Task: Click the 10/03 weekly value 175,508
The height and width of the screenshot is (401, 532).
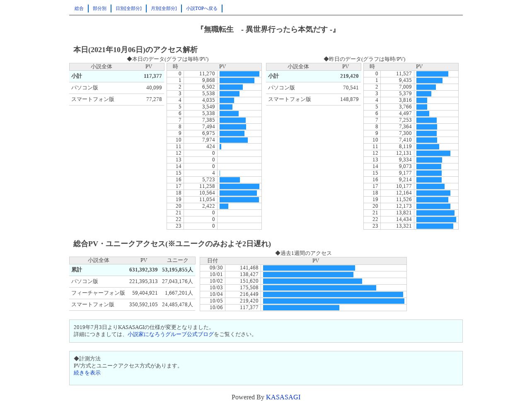Action: click(249, 288)
